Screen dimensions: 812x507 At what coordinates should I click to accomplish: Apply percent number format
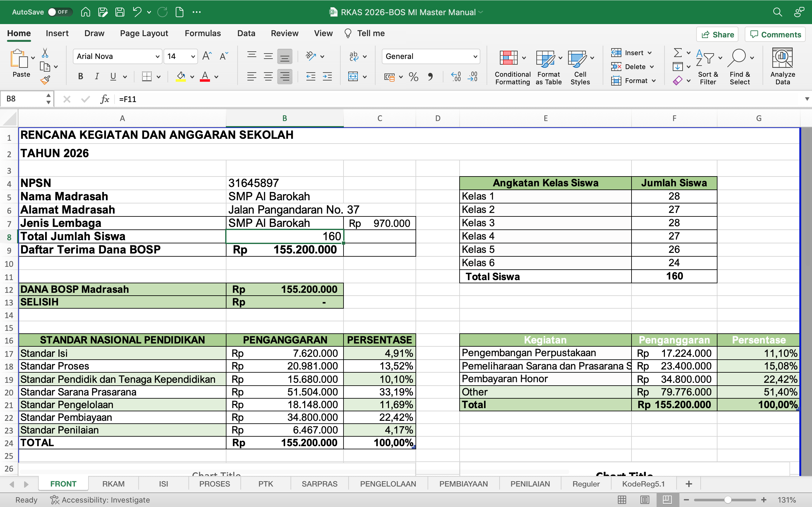pos(413,76)
